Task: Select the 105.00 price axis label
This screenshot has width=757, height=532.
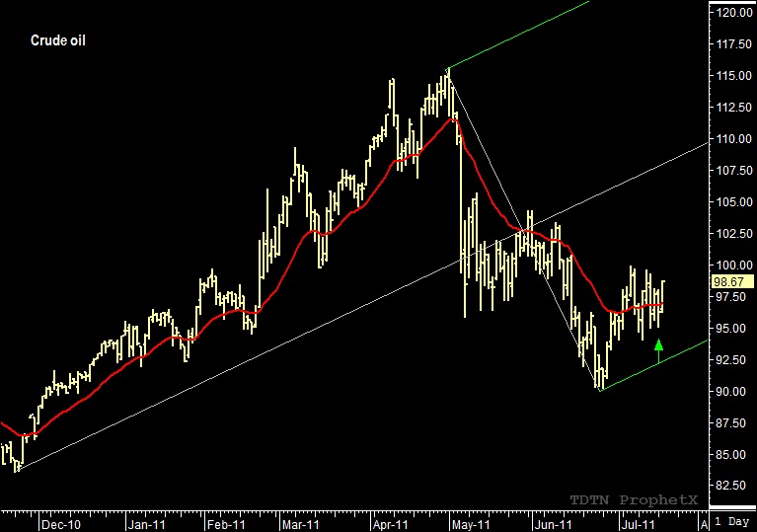Action: pyautogui.click(x=733, y=202)
